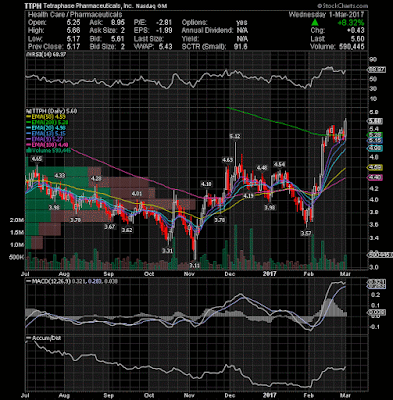393x400 pixels.
Task: Click the TTPH ticker symbol in the title
Action: [33, 6]
